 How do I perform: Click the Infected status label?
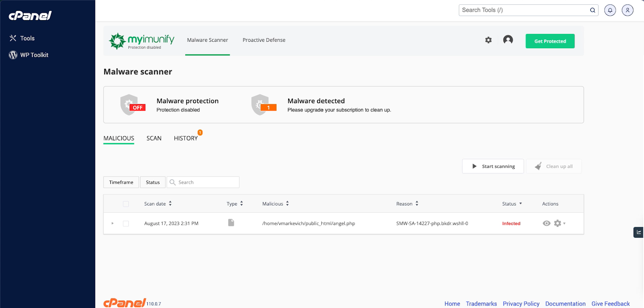tap(511, 224)
